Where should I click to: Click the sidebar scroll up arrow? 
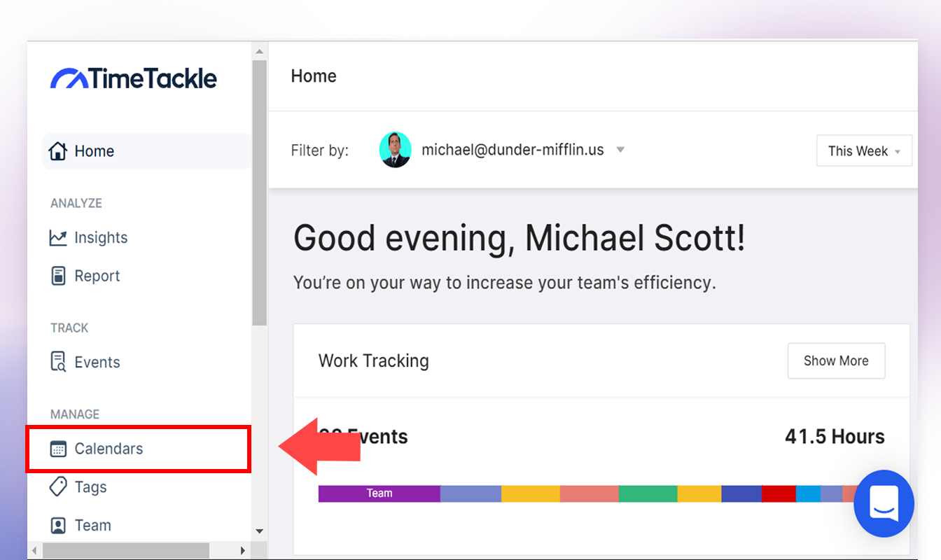259,51
